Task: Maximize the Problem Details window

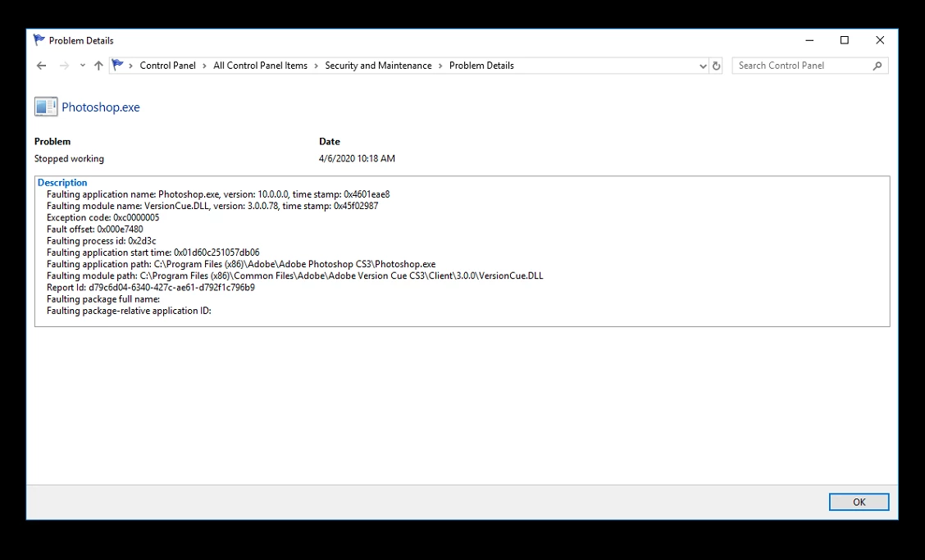Action: point(844,40)
